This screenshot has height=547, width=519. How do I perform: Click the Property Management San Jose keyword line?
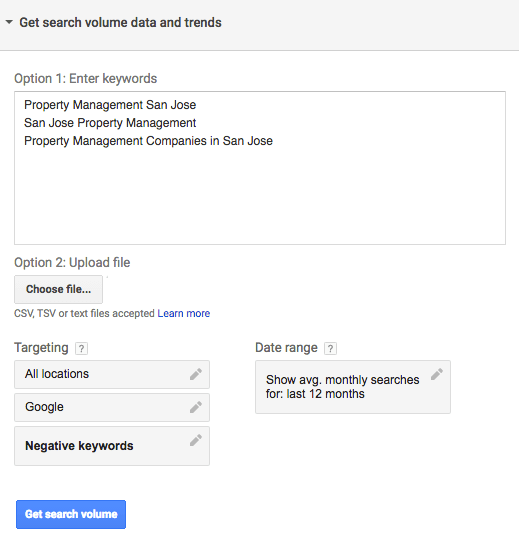click(110, 105)
